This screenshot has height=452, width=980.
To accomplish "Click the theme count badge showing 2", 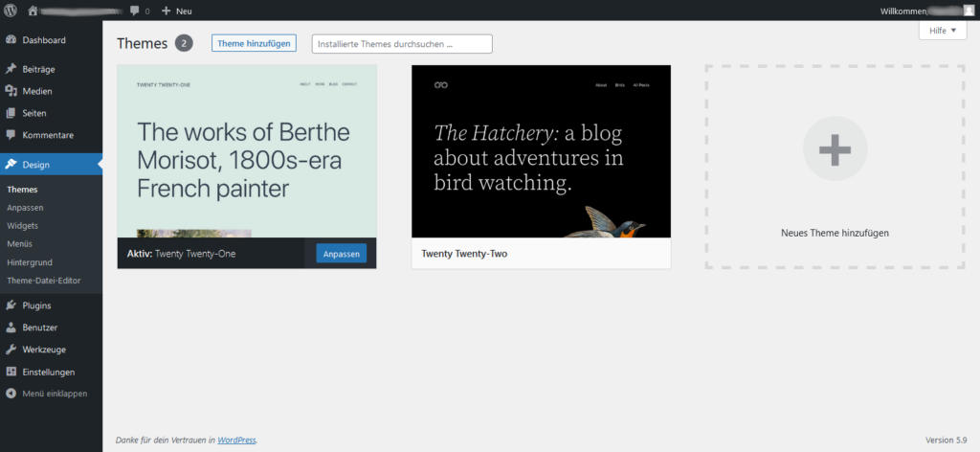I will 184,43.
